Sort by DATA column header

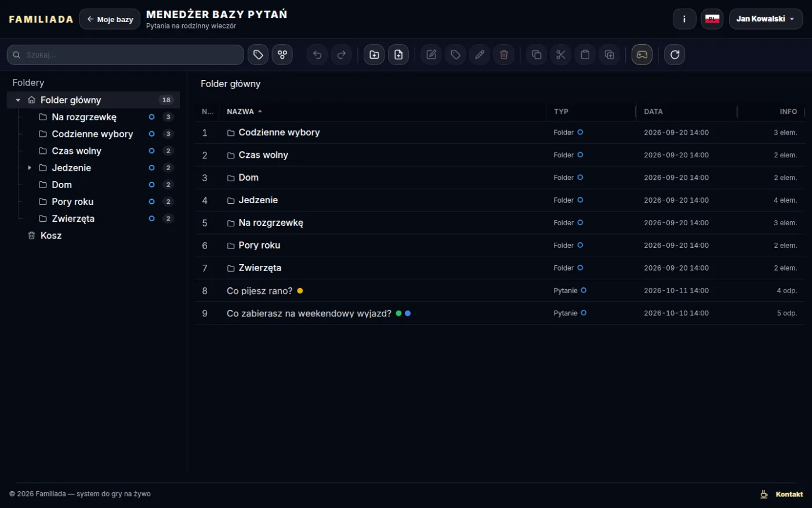click(653, 111)
